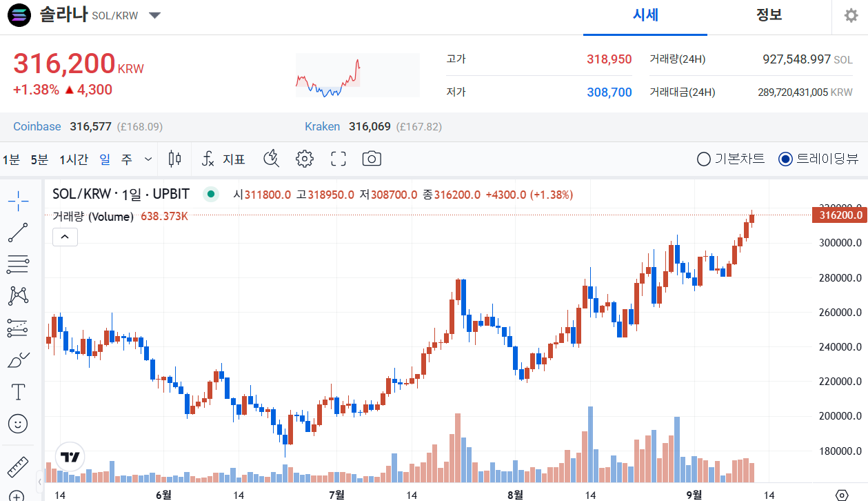Select the 일 daily interval
Screen dimensions: 868x501
click(105, 159)
